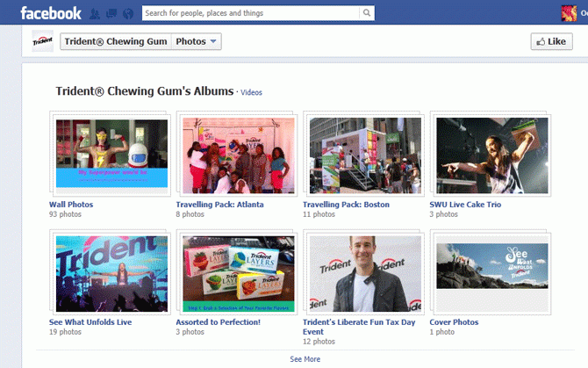Open the Videos link
The width and height of the screenshot is (588, 368).
[x=251, y=92]
